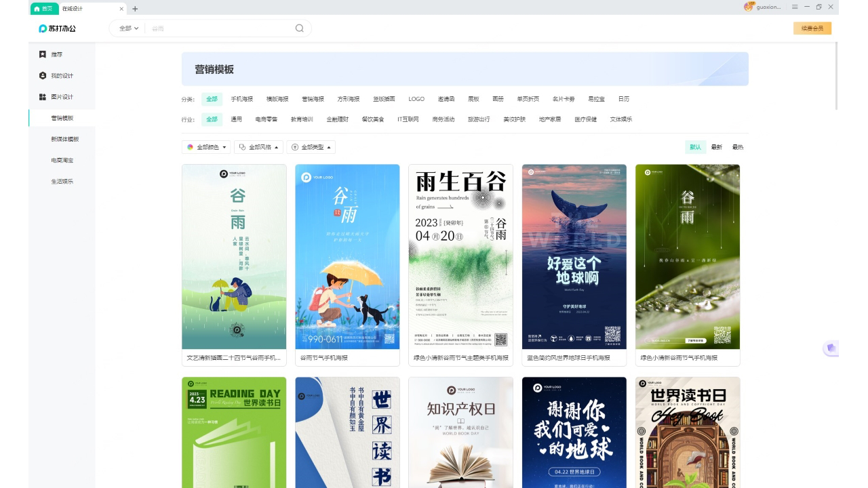This screenshot has height=488, width=868.
Task: Open search scope 全部 dropdown
Action: click(x=128, y=28)
